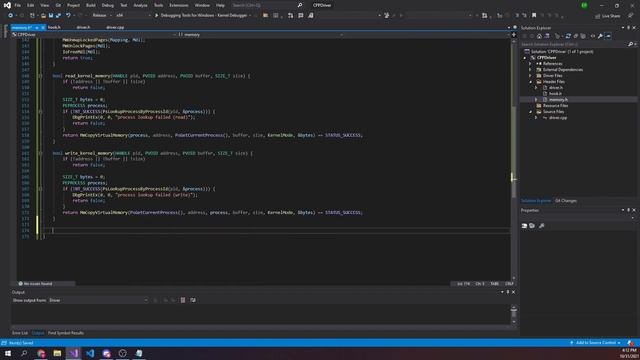Screen dimensions: 640x360
Task: Click the Live Share button
Action: pyautogui.click(x=607, y=16)
